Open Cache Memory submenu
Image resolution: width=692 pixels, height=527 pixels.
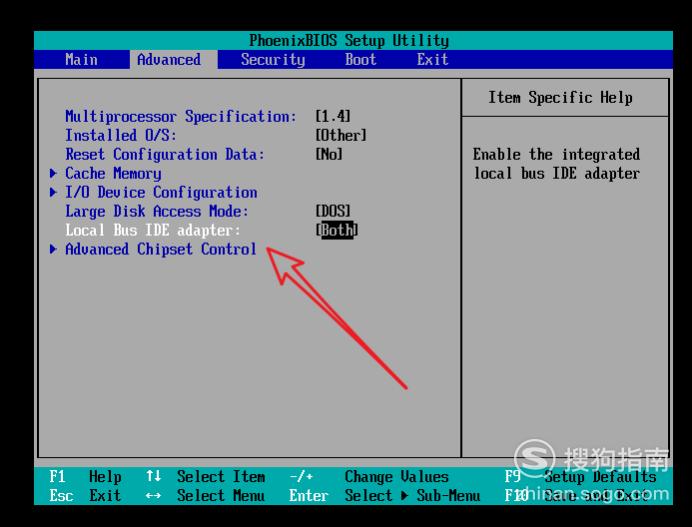(113, 173)
